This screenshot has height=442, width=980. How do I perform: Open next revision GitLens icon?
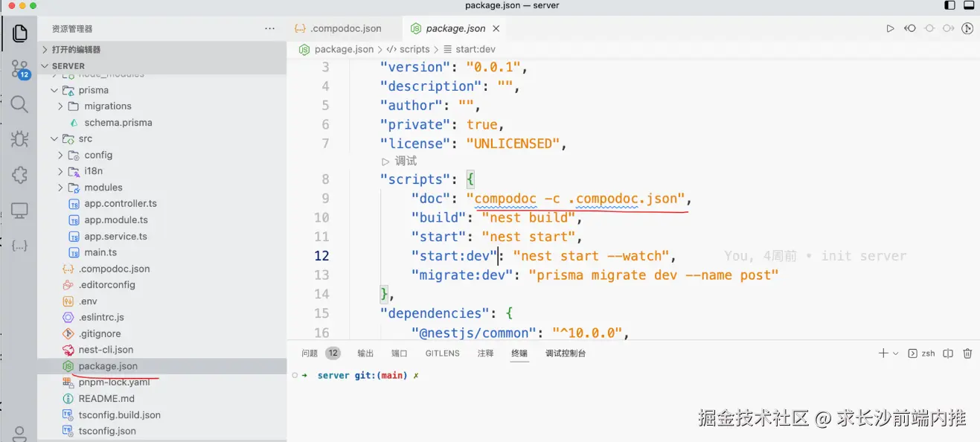(948, 28)
